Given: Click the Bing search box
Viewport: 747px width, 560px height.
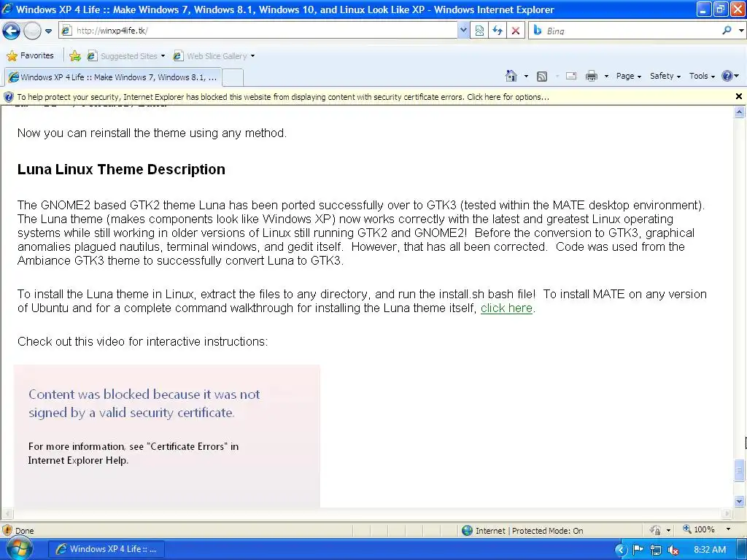Looking at the screenshot, I should click(x=631, y=31).
